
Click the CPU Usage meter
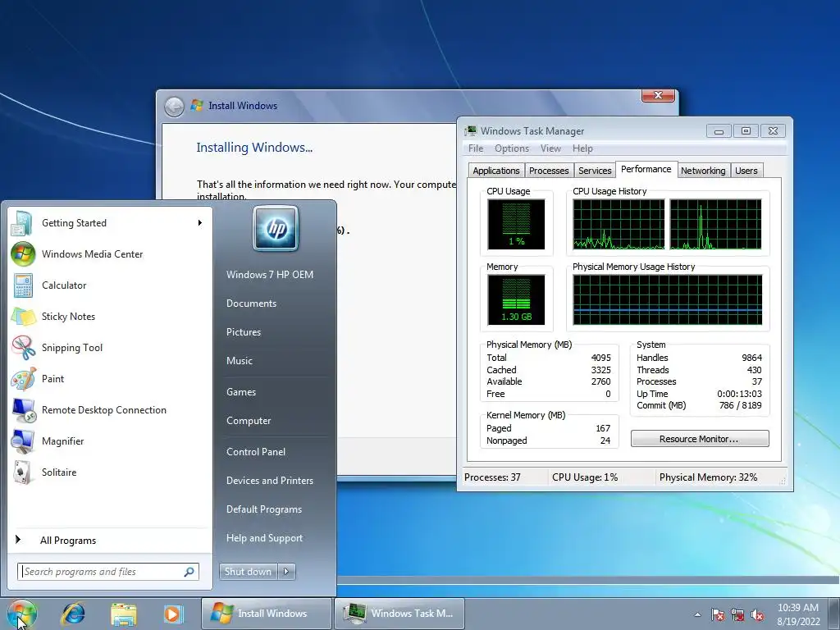[516, 224]
